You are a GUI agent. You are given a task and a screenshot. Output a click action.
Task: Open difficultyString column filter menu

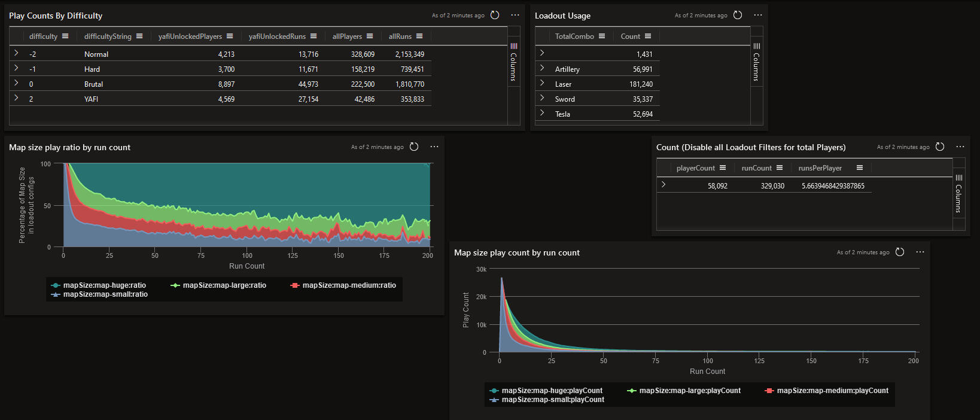139,36
